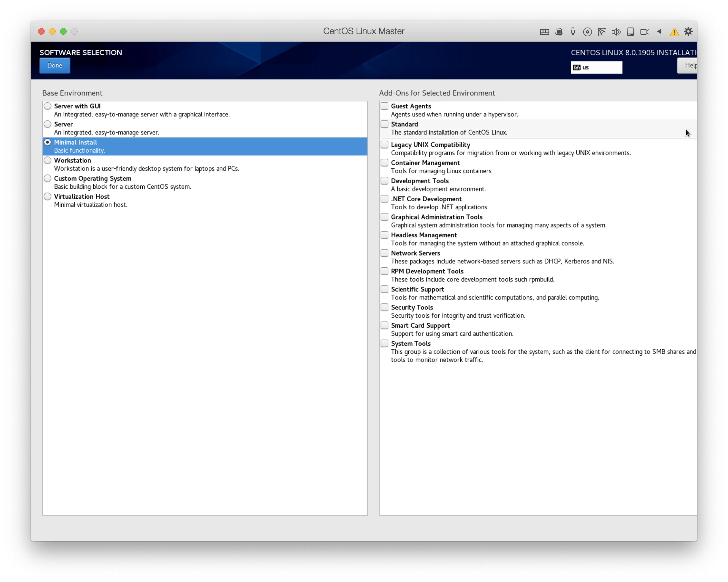Open the hard disk drive icon
Viewport: 728px width, 582px height.
point(630,32)
